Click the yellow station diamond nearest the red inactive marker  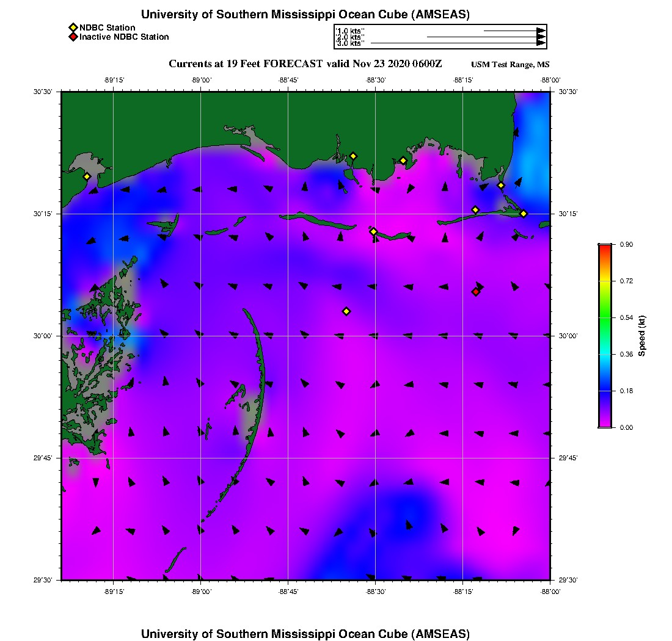pyautogui.click(x=475, y=210)
